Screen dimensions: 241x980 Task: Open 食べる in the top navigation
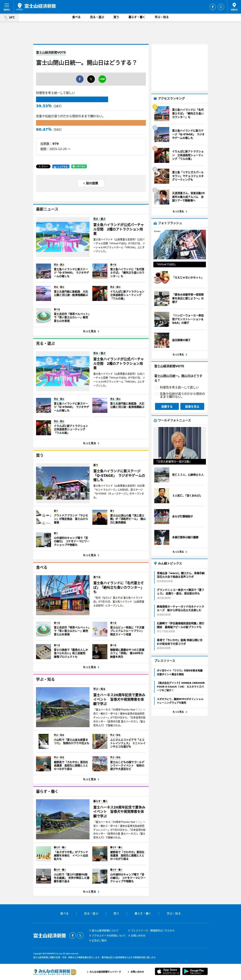[x=76, y=17]
